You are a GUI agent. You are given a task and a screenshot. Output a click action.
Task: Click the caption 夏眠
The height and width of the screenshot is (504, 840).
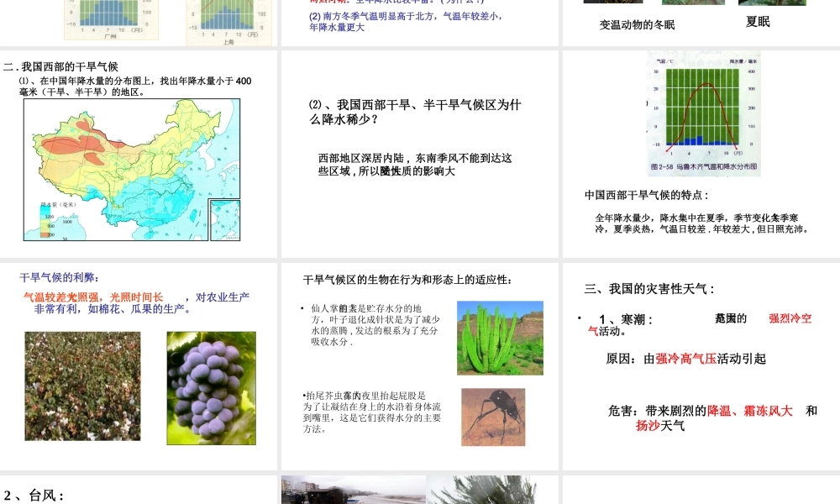point(758,22)
